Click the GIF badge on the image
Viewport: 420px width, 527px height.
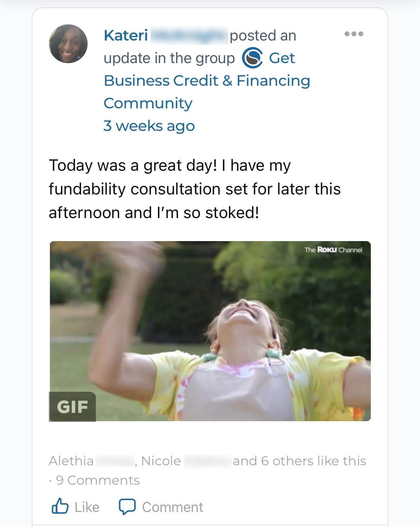tap(72, 406)
